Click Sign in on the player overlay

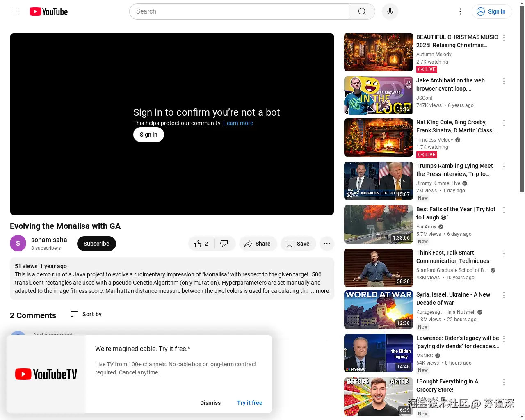(148, 135)
